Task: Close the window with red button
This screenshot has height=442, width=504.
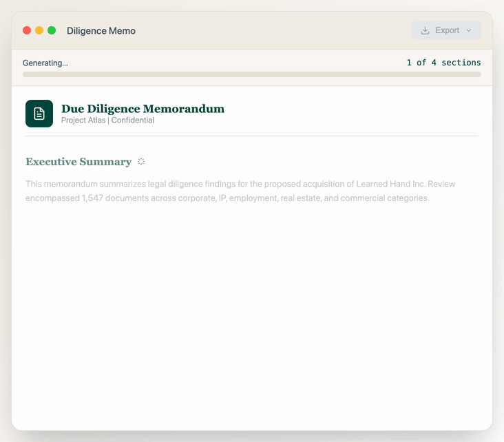Action: (27, 30)
